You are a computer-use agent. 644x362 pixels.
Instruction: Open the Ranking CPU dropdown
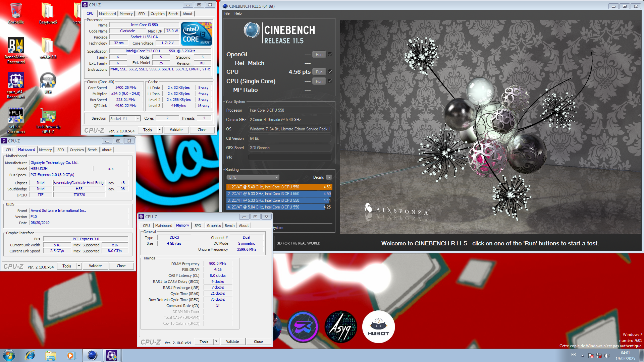tap(253, 177)
